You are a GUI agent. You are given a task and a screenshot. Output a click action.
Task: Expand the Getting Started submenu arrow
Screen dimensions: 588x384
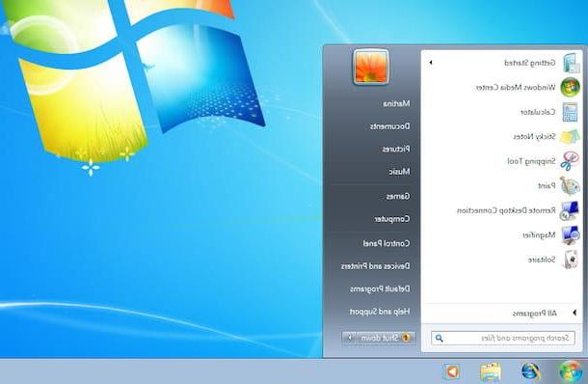pos(431,63)
